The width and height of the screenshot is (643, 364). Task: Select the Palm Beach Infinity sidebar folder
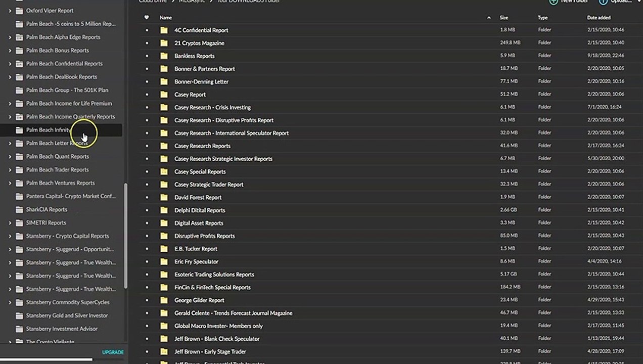point(61,130)
